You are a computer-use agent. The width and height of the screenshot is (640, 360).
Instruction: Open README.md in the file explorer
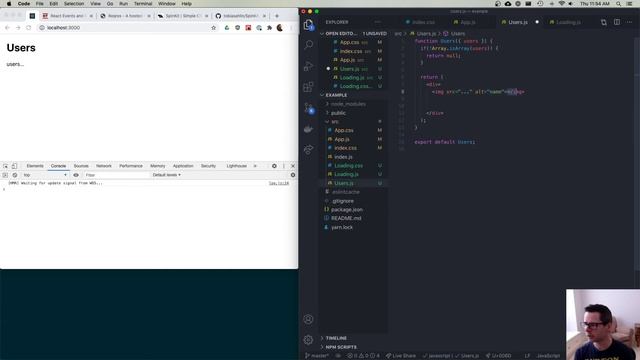pyautogui.click(x=346, y=218)
